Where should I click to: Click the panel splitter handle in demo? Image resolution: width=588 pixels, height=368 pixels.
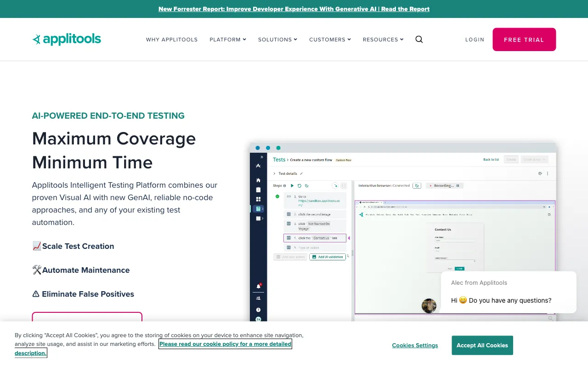(x=352, y=253)
